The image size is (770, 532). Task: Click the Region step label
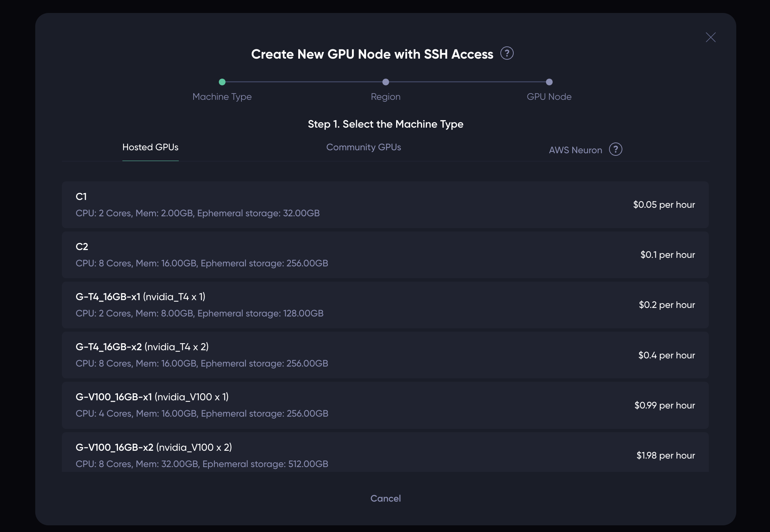click(x=385, y=97)
